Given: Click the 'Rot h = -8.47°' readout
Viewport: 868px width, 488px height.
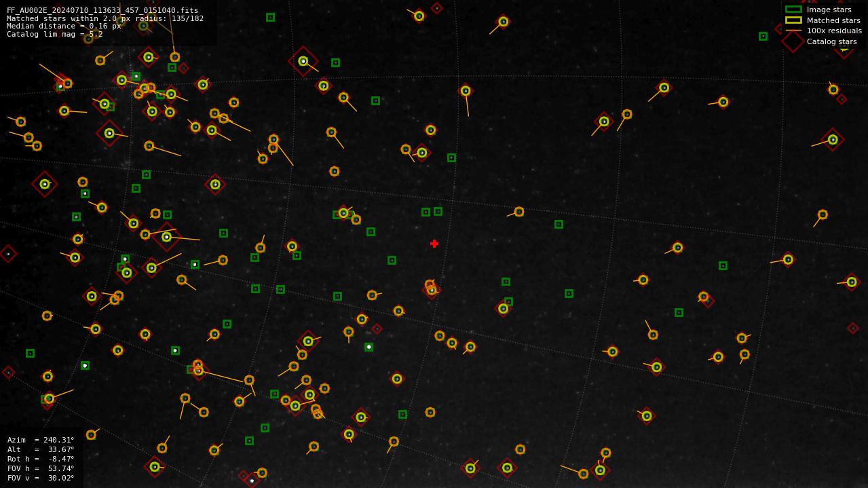Looking at the screenshot, I should click(x=41, y=459).
